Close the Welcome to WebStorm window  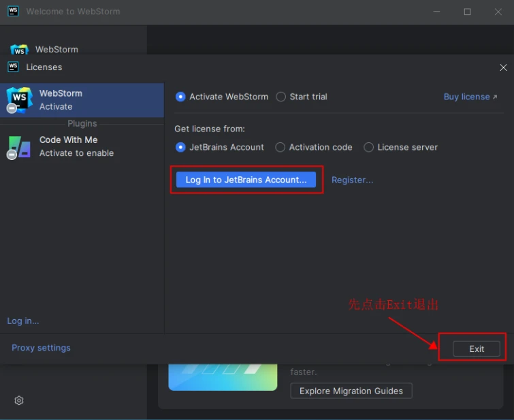[x=498, y=12]
